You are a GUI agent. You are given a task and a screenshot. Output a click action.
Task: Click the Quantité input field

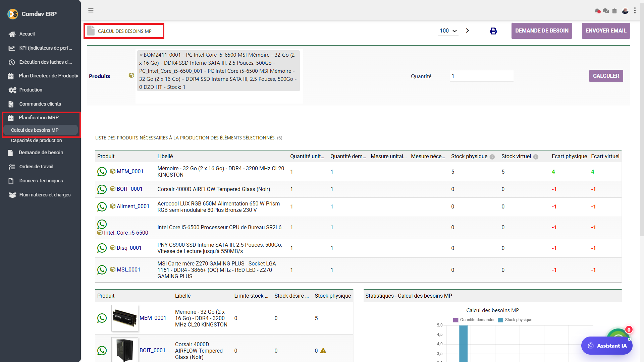click(481, 76)
